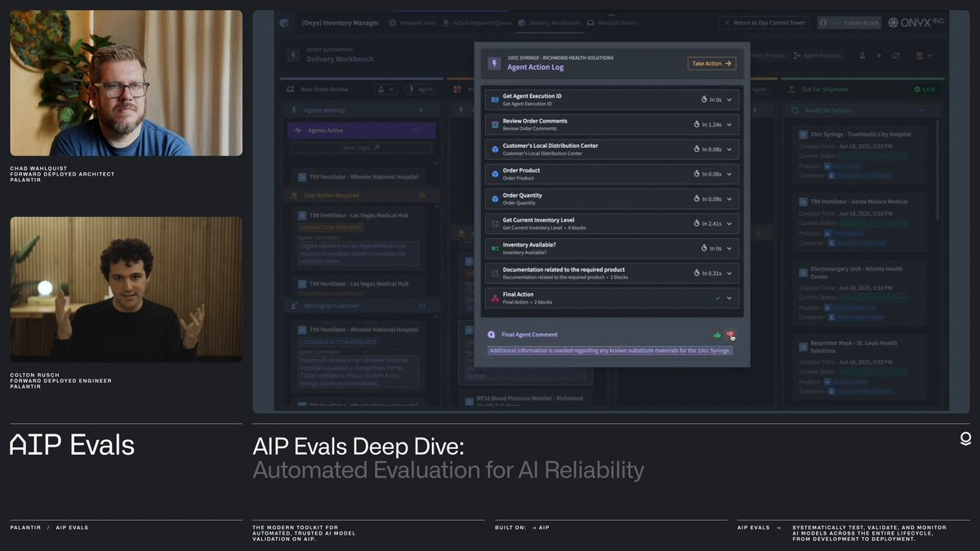
Task: Click the green checkmark in Final Action row
Action: pyautogui.click(x=718, y=298)
